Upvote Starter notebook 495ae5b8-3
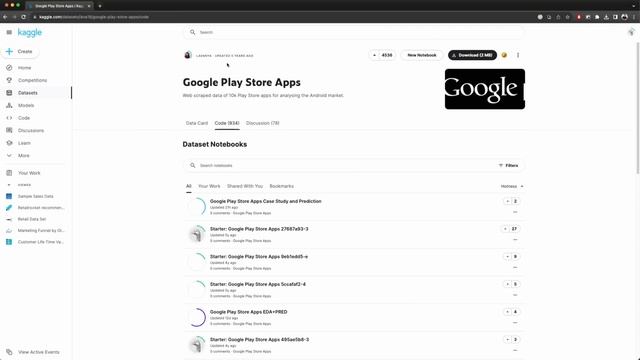This screenshot has height=360, width=640. point(507,340)
